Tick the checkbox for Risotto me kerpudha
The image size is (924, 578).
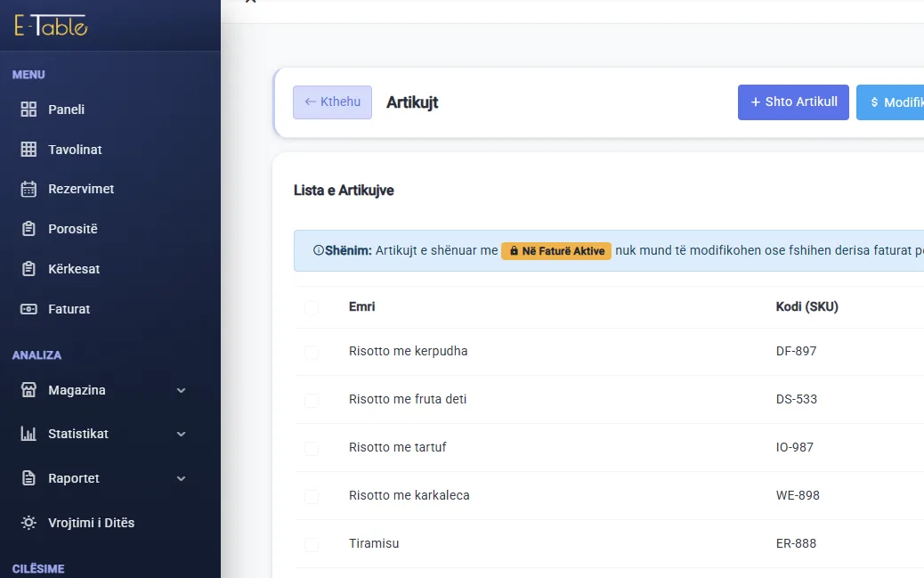312,352
